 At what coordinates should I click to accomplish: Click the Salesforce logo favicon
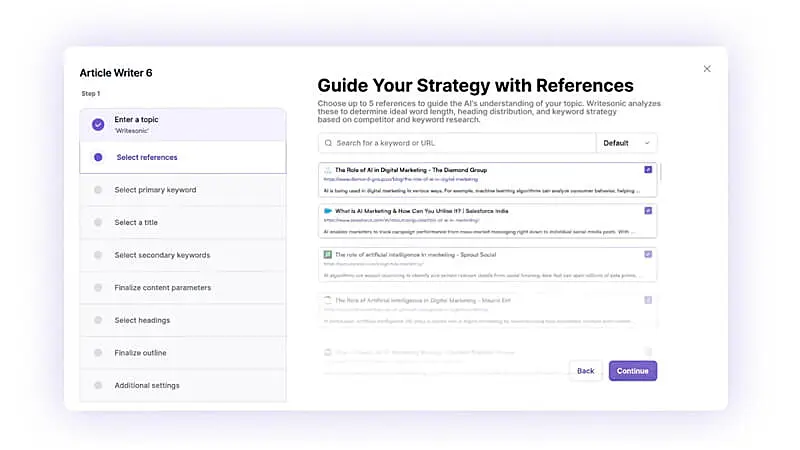pyautogui.click(x=327, y=211)
